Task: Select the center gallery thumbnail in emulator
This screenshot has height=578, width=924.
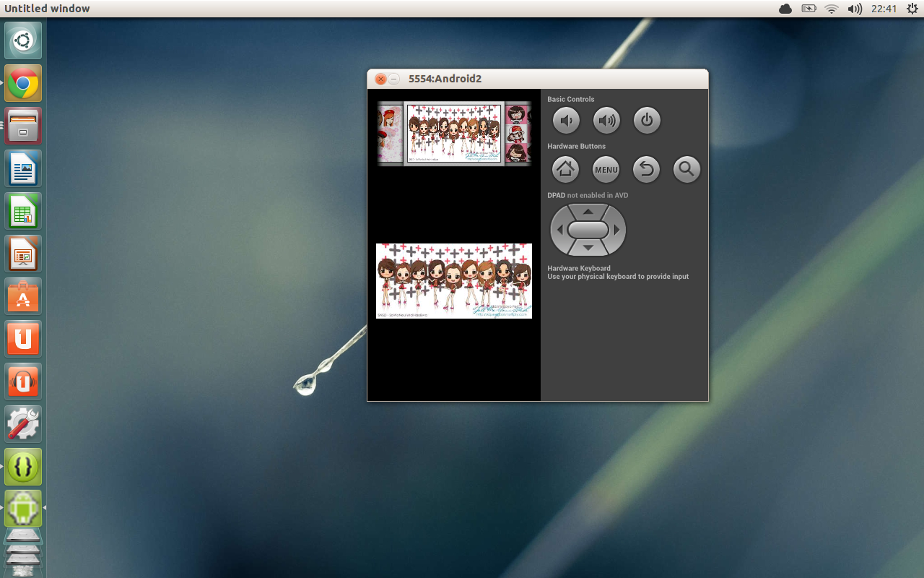Action: click(x=454, y=134)
